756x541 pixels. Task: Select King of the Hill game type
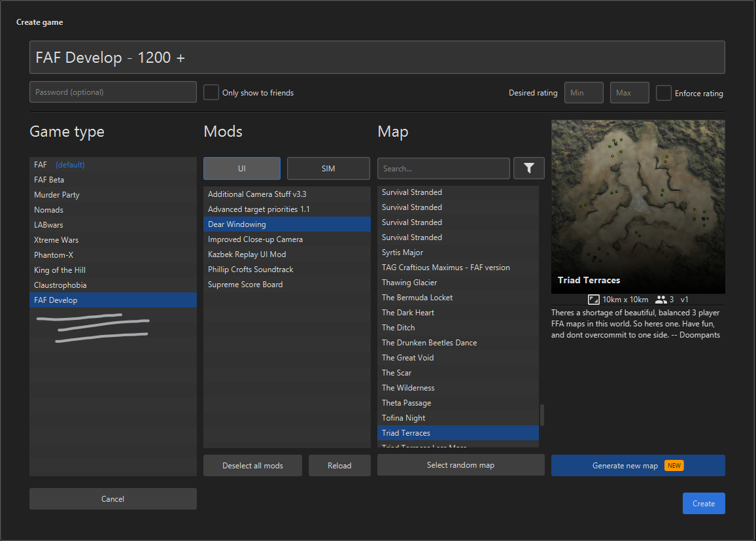[113, 270]
